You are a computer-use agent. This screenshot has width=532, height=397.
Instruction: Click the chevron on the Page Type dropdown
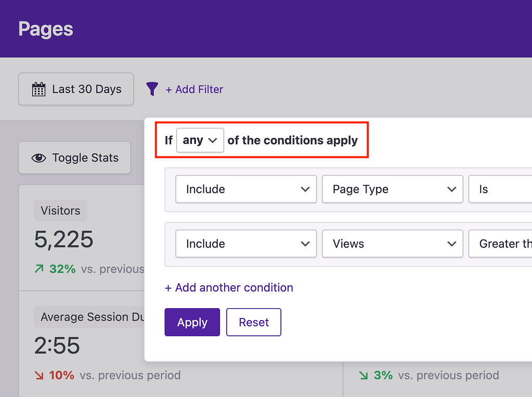(x=451, y=189)
